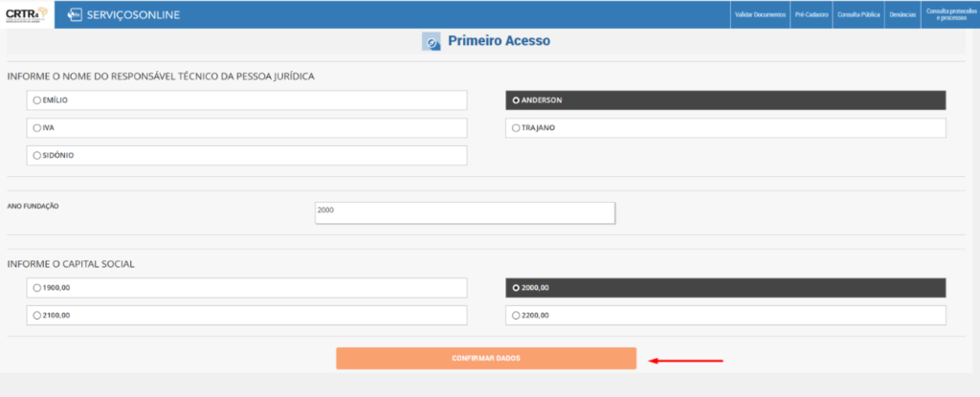The height and width of the screenshot is (397, 980).
Task: Open the Consulta Pública menu item
Action: (x=858, y=14)
